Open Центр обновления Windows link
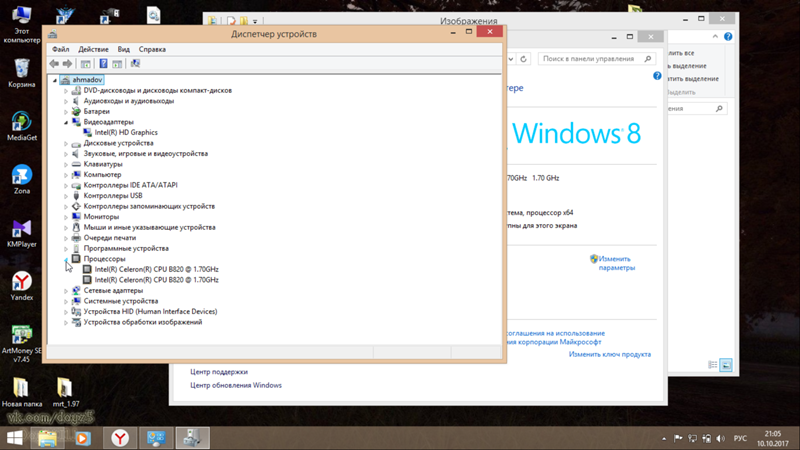The image size is (800, 450). click(236, 385)
